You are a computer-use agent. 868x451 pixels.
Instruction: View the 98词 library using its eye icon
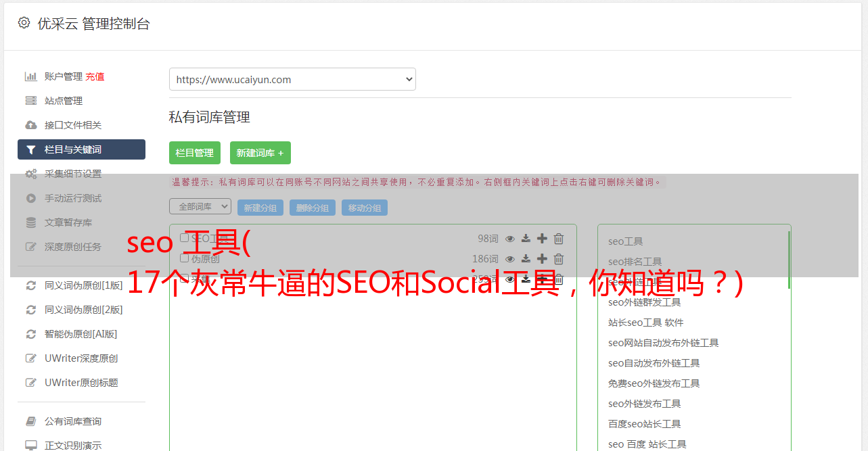pyautogui.click(x=510, y=239)
